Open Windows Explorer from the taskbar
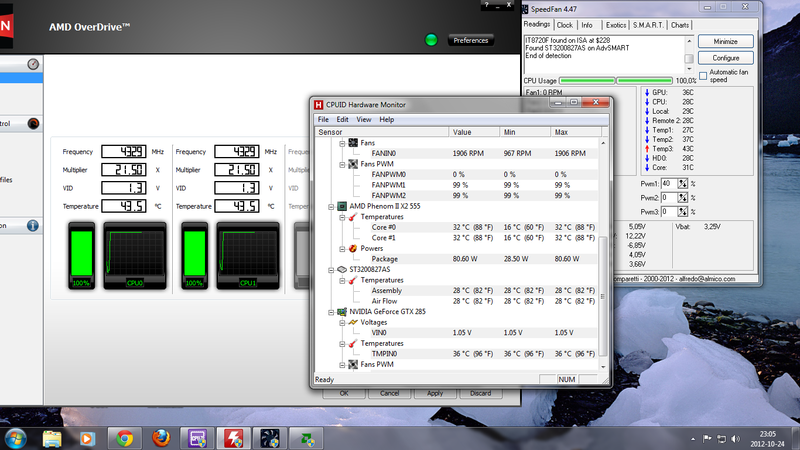 52,438
